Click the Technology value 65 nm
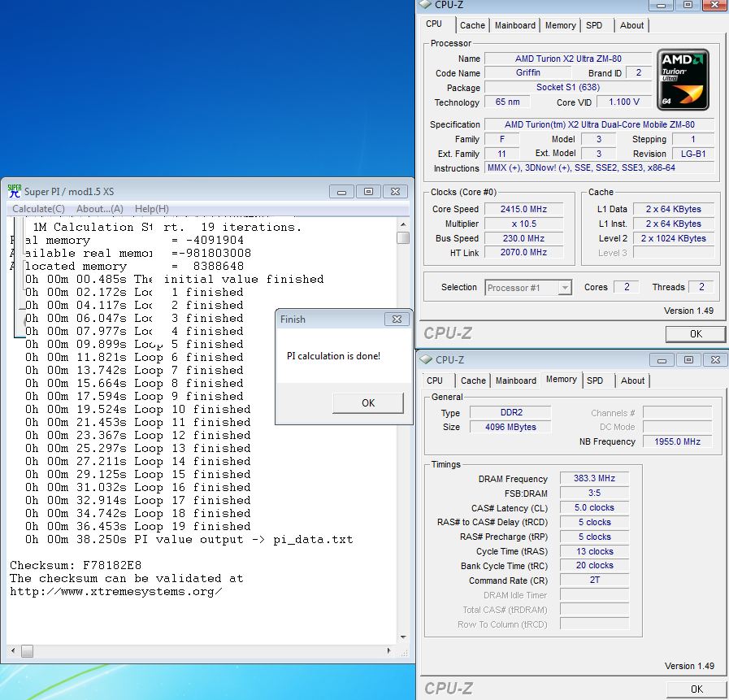729x700 pixels. [507, 102]
